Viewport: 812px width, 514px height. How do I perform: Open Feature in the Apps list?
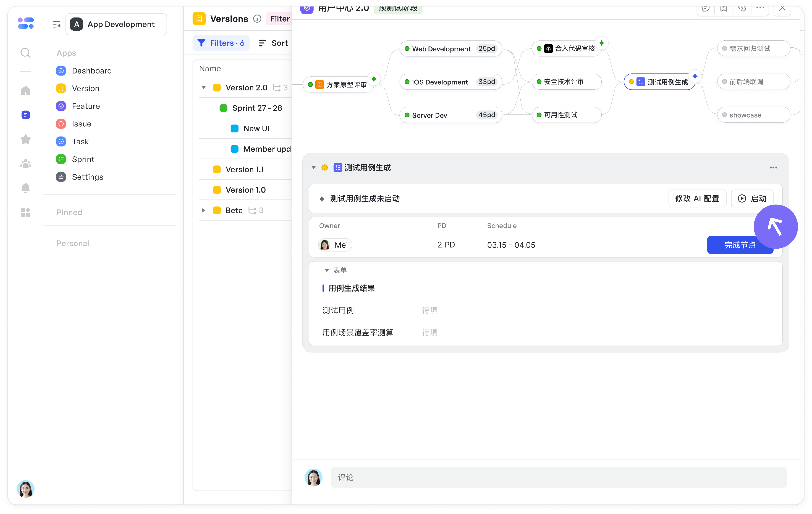coord(78,106)
